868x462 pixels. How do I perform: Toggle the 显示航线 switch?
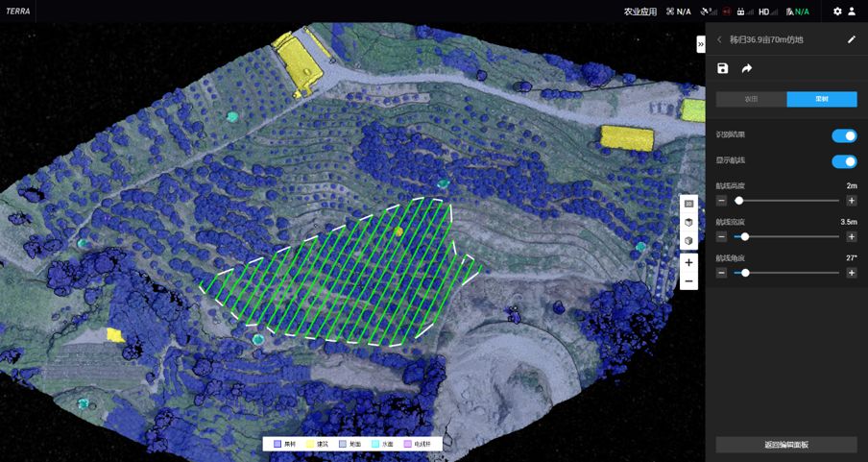pyautogui.click(x=844, y=161)
